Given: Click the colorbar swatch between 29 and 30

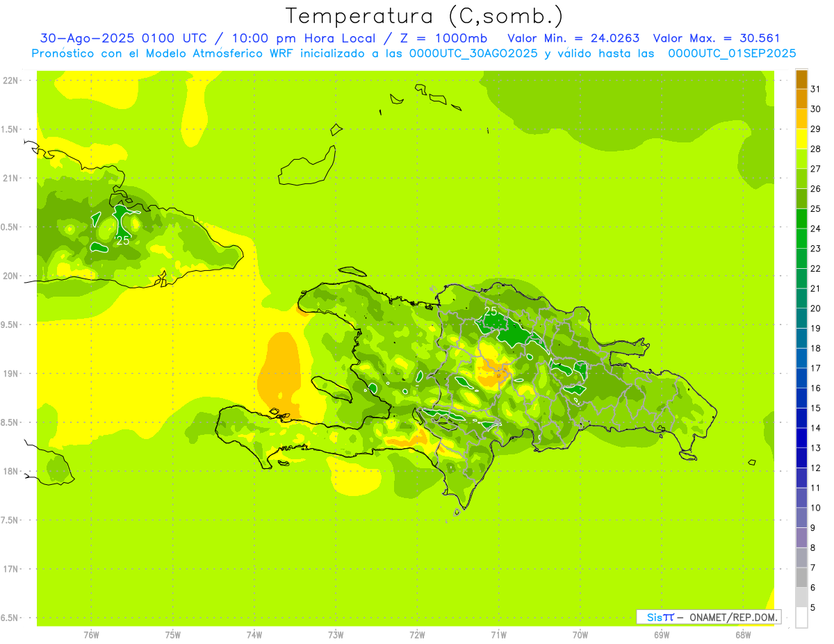Looking at the screenshot, I should (x=801, y=119).
